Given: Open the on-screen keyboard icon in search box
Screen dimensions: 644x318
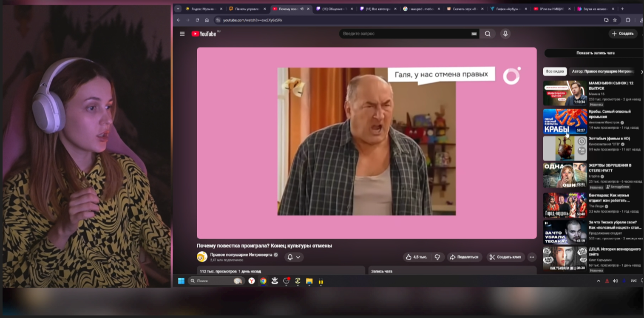Looking at the screenshot, I should click(474, 34).
